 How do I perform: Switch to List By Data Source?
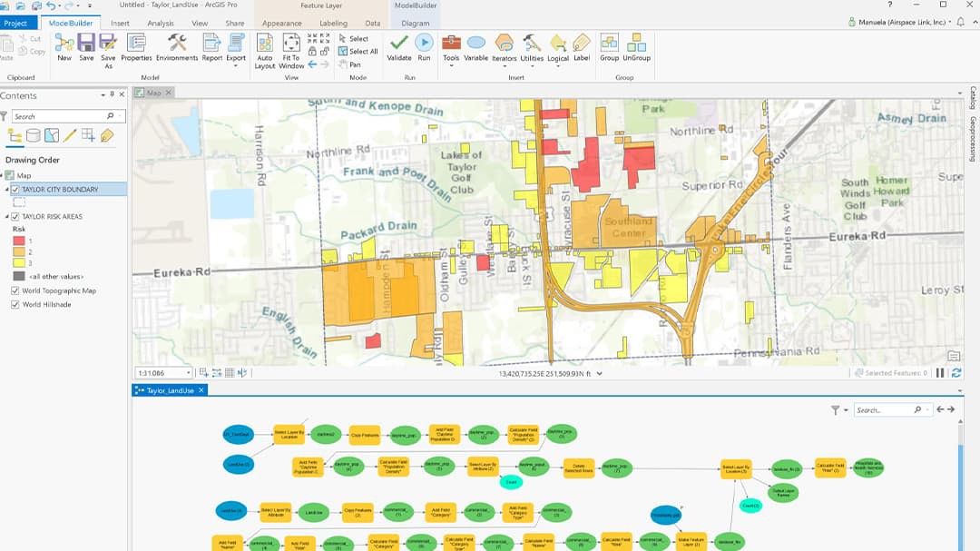34,136
